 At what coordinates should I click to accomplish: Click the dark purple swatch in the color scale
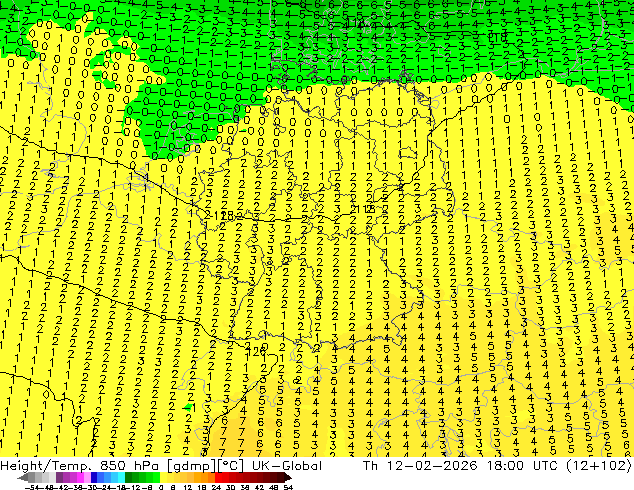coord(59,477)
